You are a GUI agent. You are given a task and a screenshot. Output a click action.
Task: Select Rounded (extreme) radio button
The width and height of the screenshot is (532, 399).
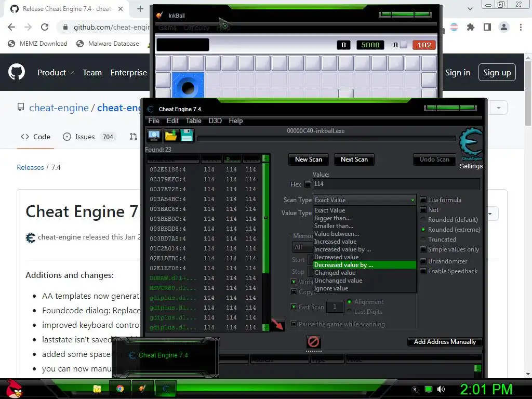pos(423,229)
